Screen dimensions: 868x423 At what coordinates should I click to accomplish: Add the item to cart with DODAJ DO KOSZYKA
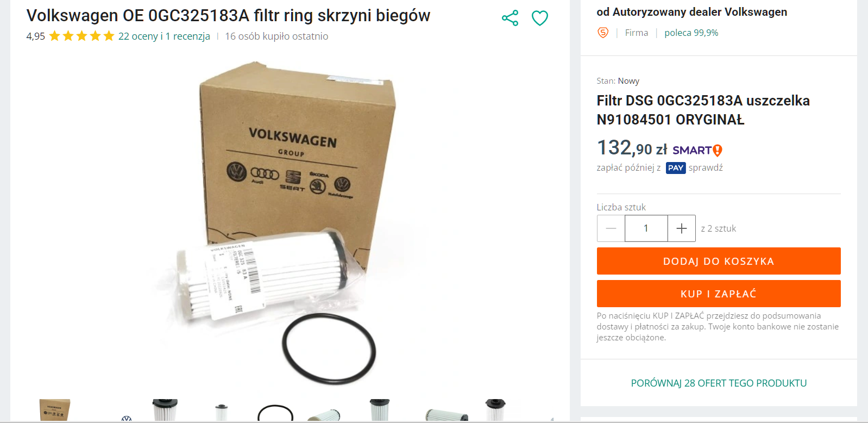point(719,261)
